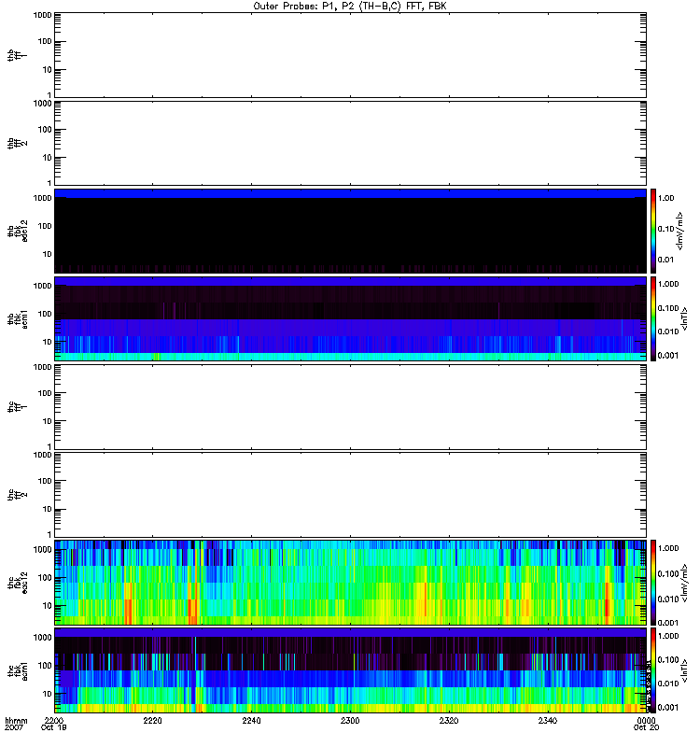700x747 pixels.
Task: Click the thc scm1 nT color bar
Action: (x=654, y=669)
